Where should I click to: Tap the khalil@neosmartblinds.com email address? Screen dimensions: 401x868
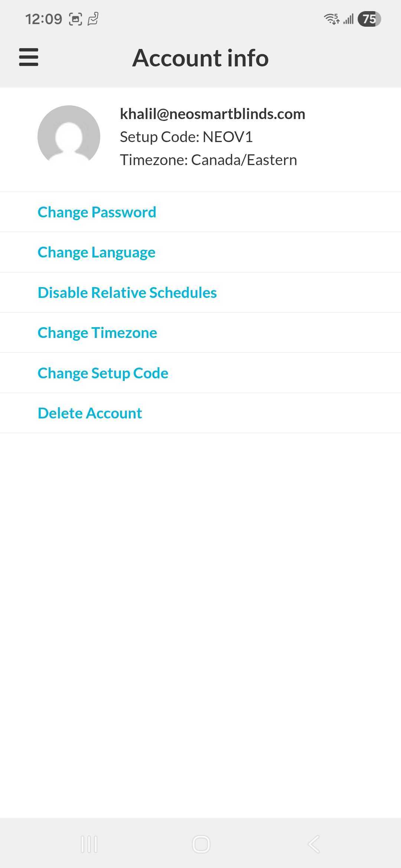(212, 114)
